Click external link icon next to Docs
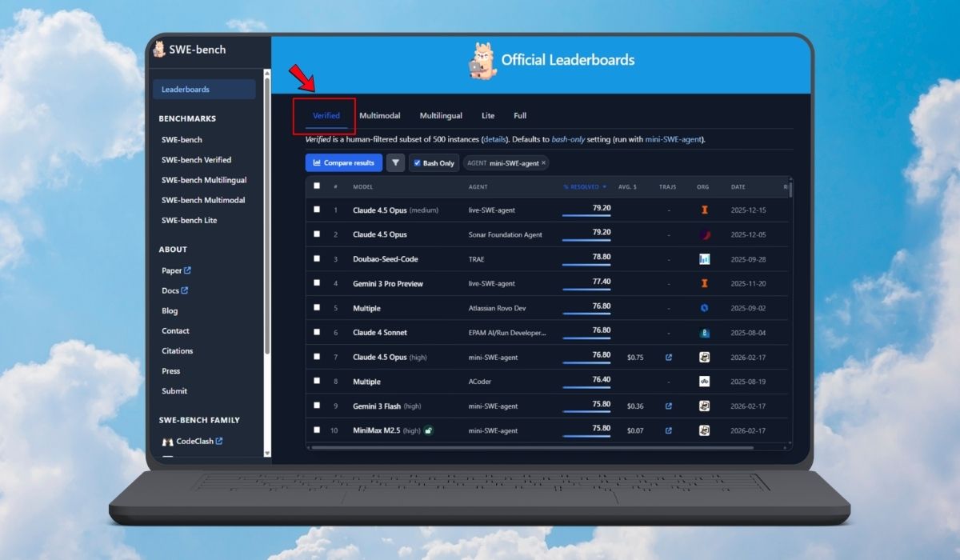 coord(185,290)
